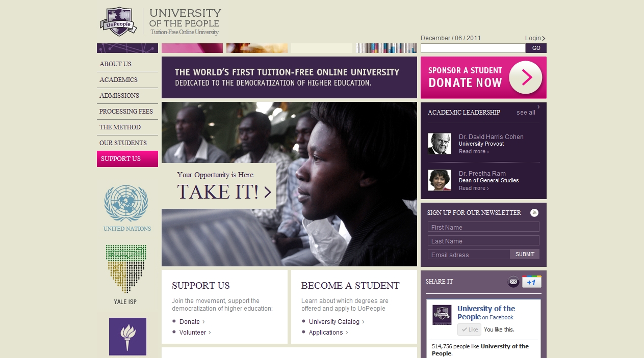Share the page via email envelope icon
Viewport: 644px width, 358px height.
click(x=513, y=282)
